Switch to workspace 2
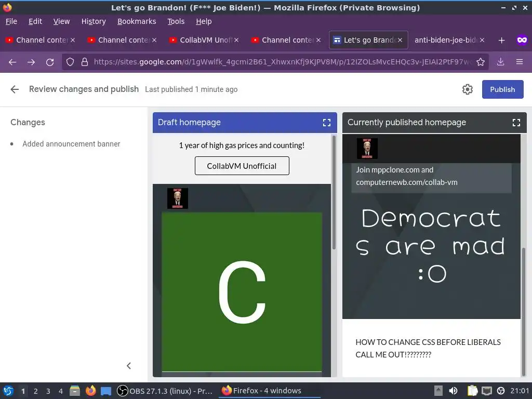 click(36, 391)
